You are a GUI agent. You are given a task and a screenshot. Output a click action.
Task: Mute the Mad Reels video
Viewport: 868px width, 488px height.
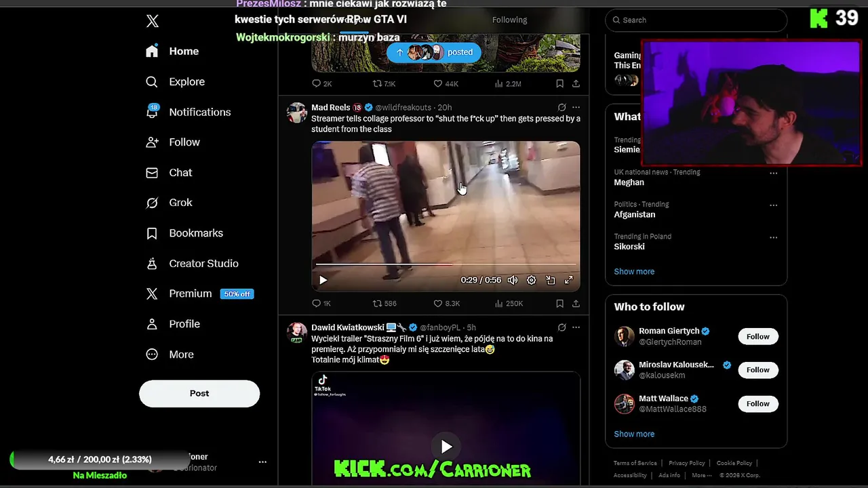(513, 280)
